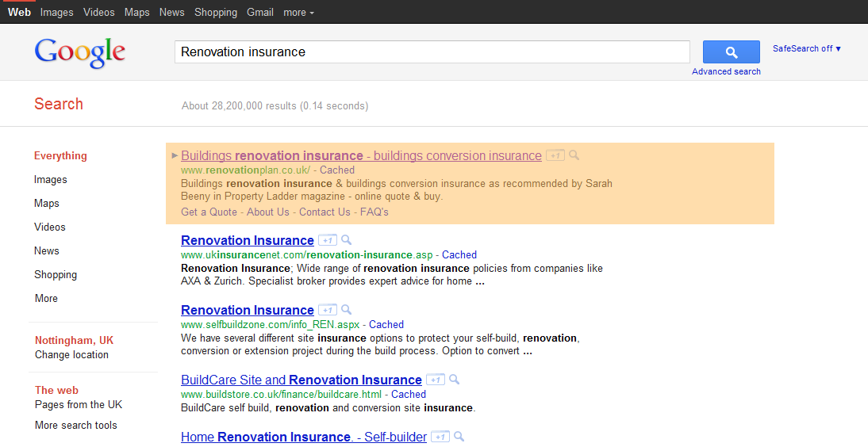
Task: Filter results by Shopping in sidebar
Action: 56,275
